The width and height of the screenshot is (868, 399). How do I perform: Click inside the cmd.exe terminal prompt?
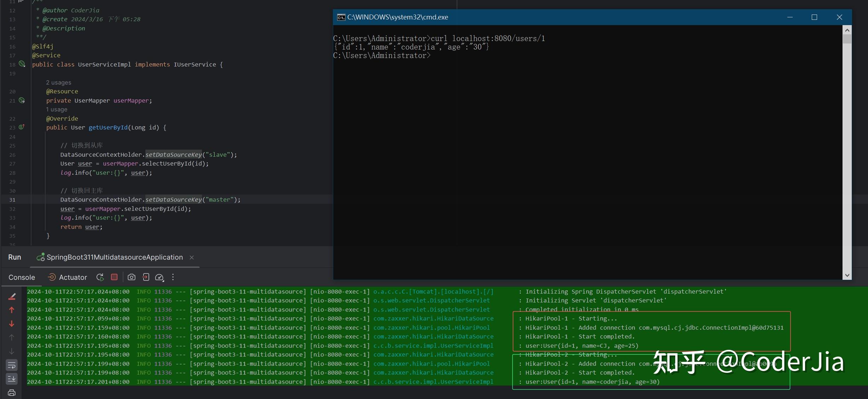495,56
